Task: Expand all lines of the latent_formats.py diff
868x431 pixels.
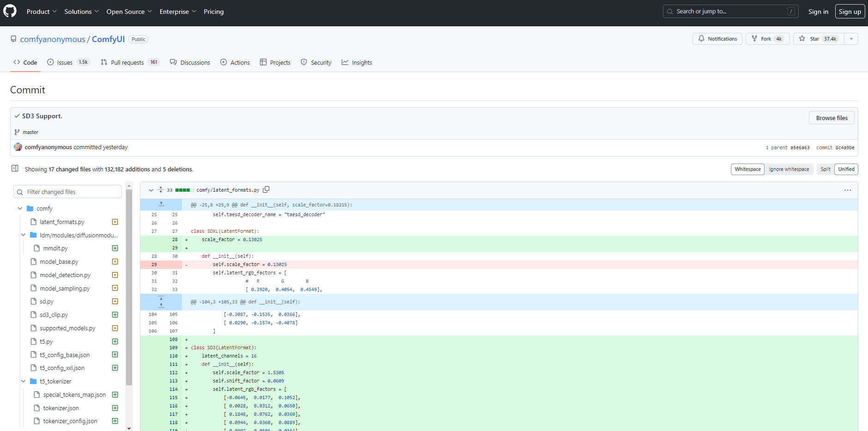Action: (x=161, y=190)
